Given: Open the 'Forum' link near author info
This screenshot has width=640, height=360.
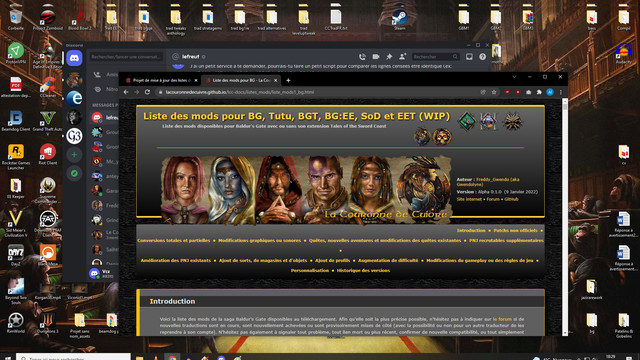Looking at the screenshot, I should click(493, 199).
